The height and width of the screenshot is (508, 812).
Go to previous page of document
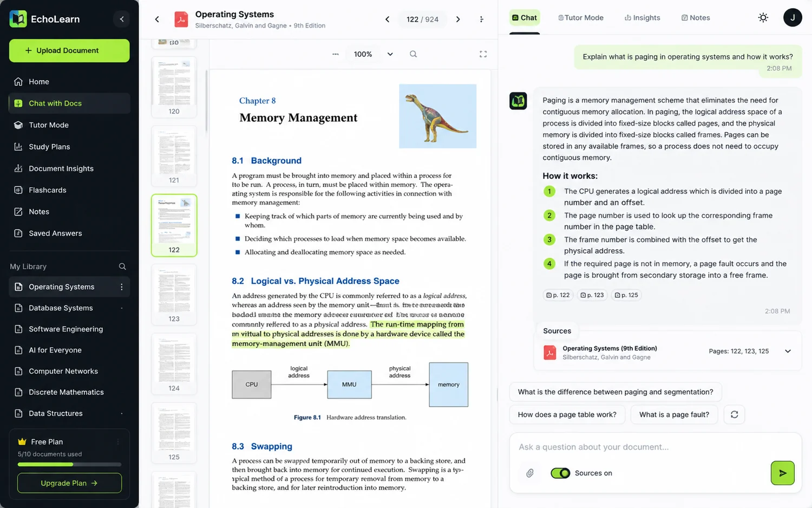pyautogui.click(x=387, y=19)
